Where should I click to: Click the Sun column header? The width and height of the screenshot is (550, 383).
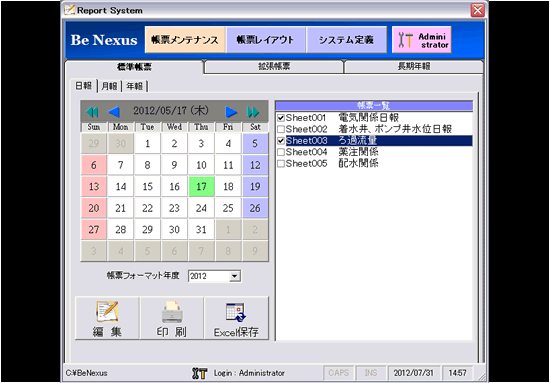(94, 127)
